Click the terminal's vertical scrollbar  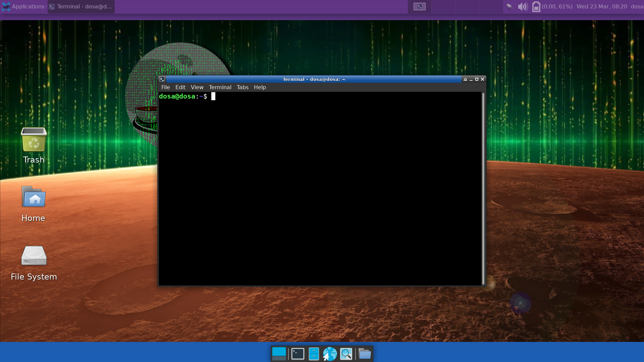click(483, 188)
